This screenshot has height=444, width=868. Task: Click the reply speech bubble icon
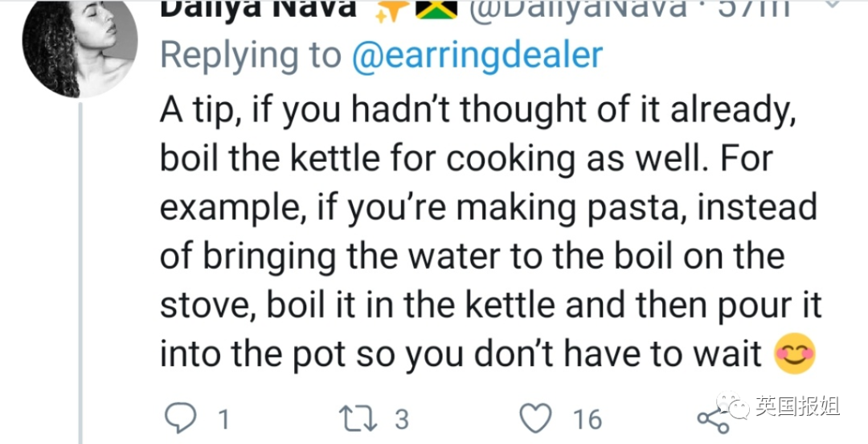(x=178, y=419)
